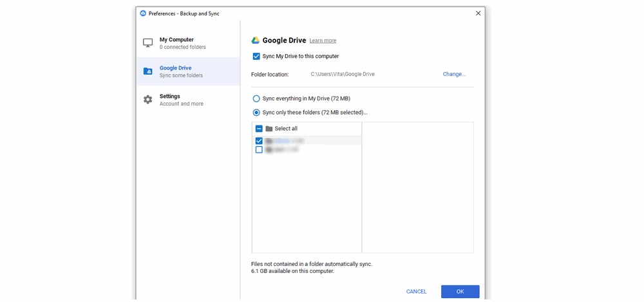The image size is (644, 302).
Task: Click the My Computer monitor icon
Action: tap(147, 43)
